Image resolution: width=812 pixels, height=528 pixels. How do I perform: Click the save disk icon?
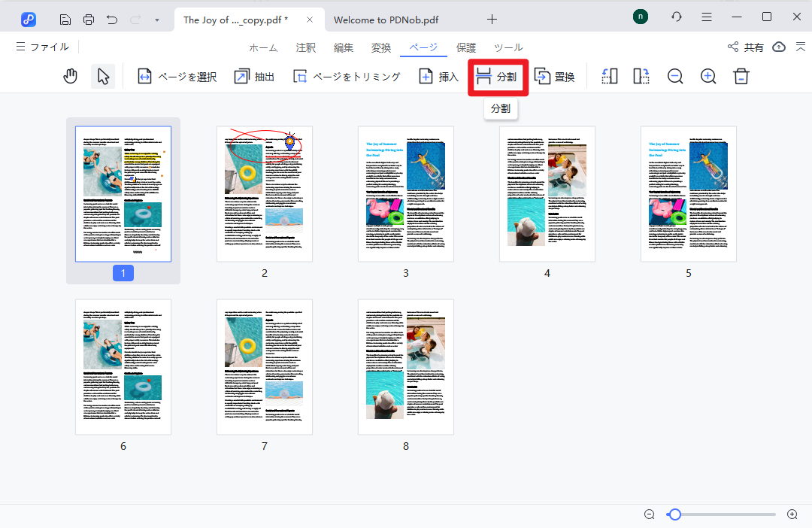[x=66, y=20]
